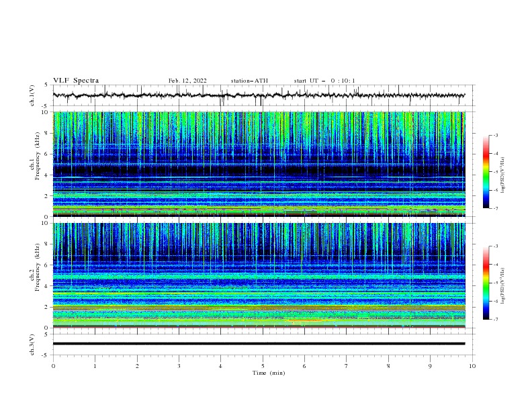Click inside the ch.1 frequency spectrogram

(259, 164)
